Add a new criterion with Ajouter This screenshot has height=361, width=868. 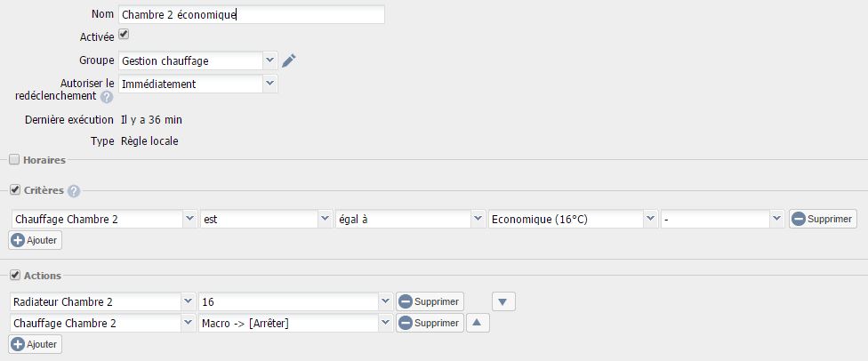pos(36,240)
